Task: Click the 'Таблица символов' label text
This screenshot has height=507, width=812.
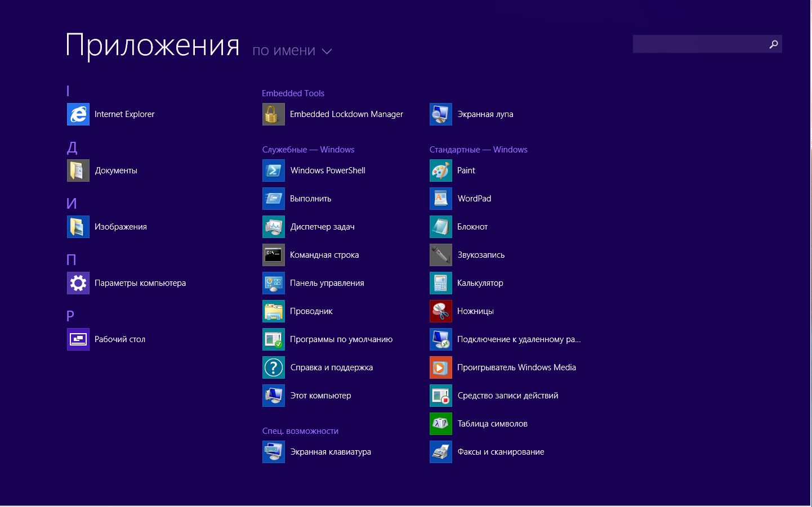Action: click(x=493, y=424)
